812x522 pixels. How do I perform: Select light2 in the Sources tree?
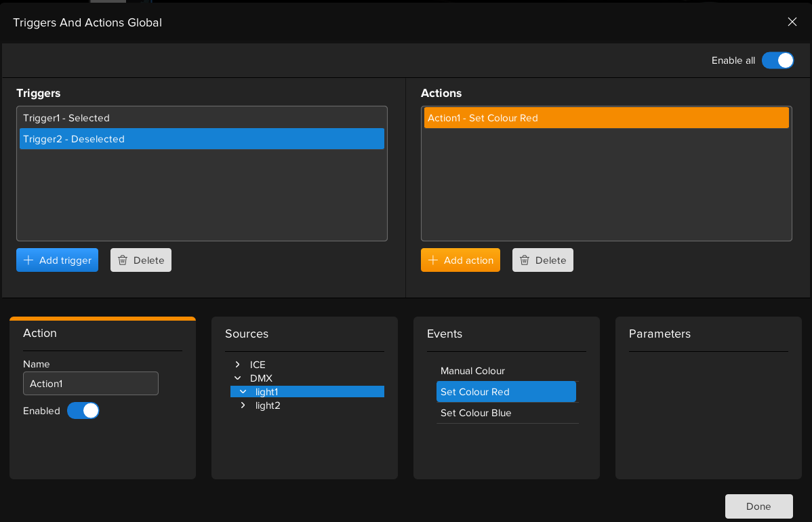point(268,405)
